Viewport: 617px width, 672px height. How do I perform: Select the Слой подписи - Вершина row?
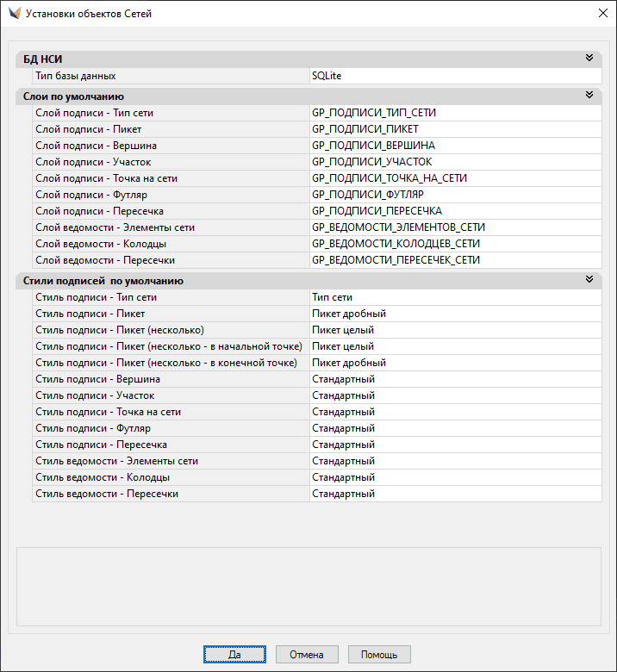[171, 146]
